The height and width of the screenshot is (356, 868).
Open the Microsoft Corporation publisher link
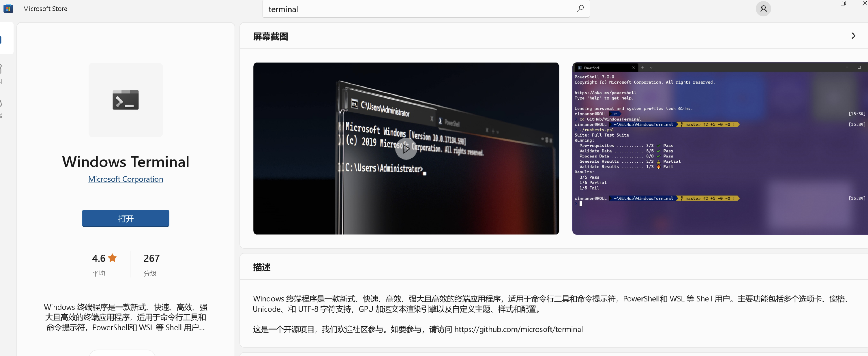pos(126,179)
